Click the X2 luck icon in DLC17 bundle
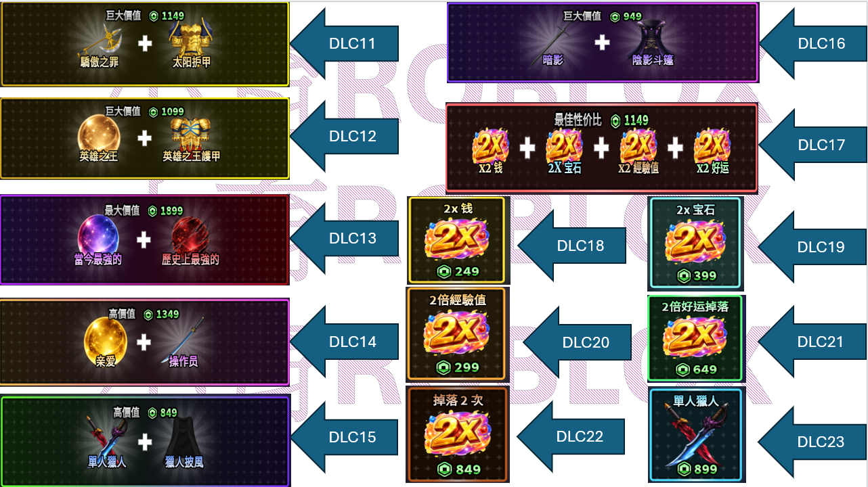 712,145
